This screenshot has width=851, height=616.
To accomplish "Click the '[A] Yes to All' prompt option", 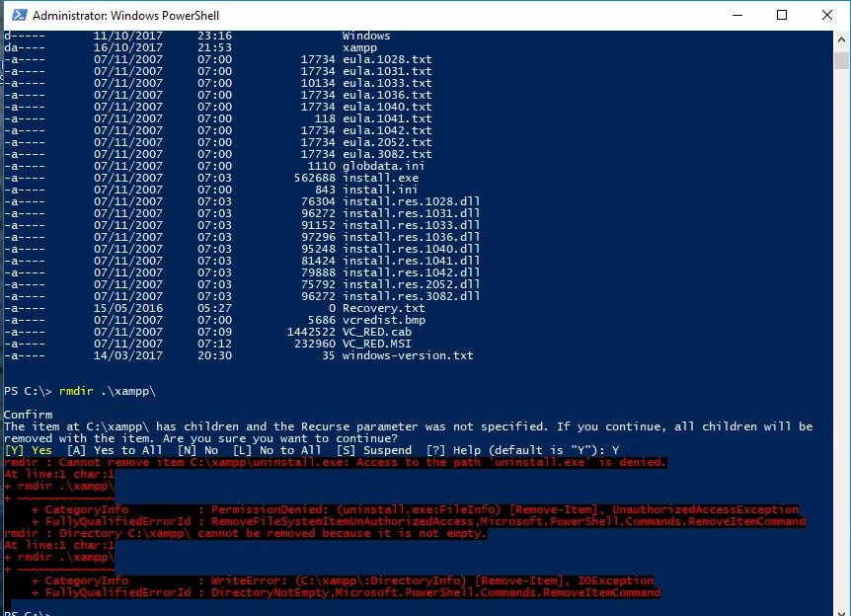I will tap(115, 450).
